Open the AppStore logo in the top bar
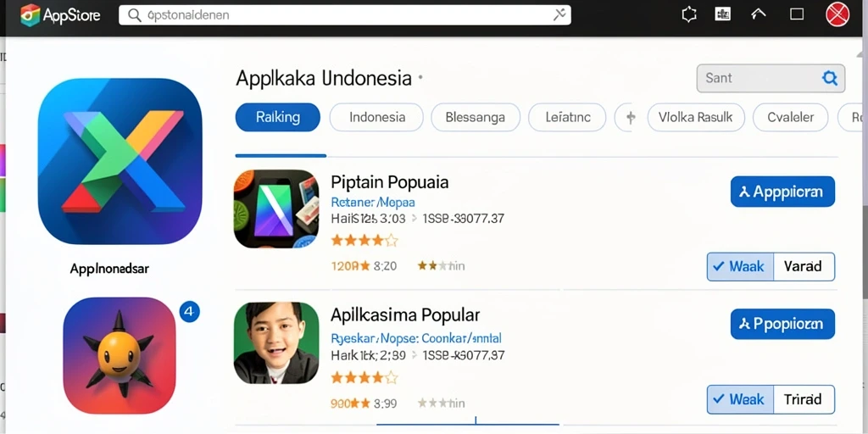The height and width of the screenshot is (434, 868). tap(60, 15)
